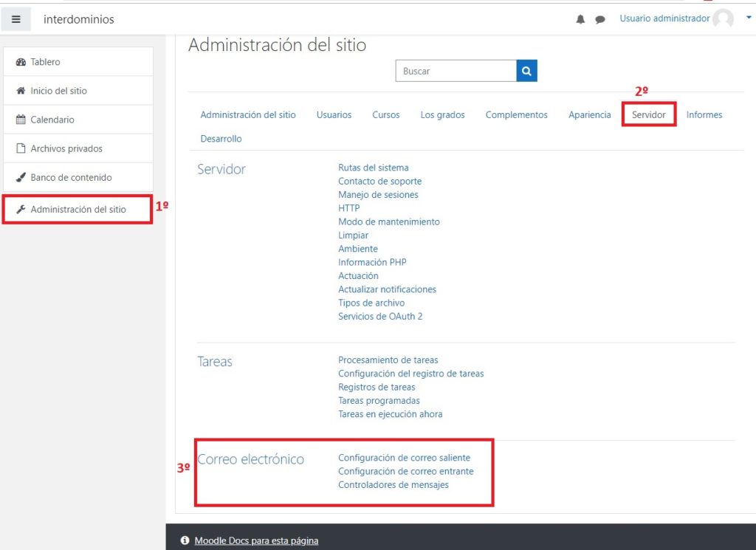
Task: Open Contacto de soporte link
Action: pyautogui.click(x=379, y=181)
